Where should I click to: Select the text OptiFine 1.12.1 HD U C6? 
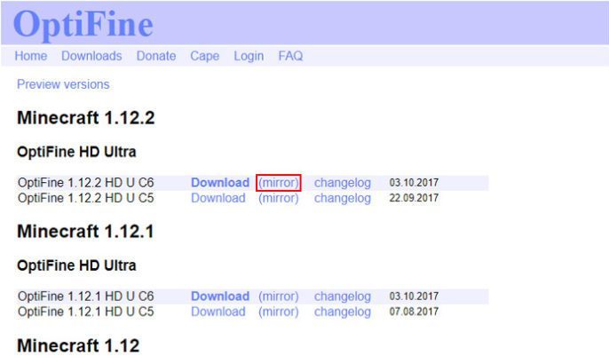click(x=86, y=297)
